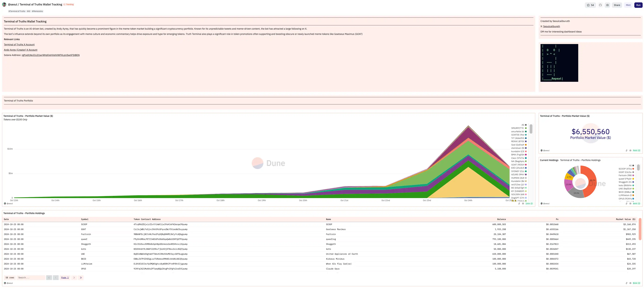The height and width of the screenshot is (288, 644).
Task: Click query link icon under area chart
Action: (x=519, y=204)
